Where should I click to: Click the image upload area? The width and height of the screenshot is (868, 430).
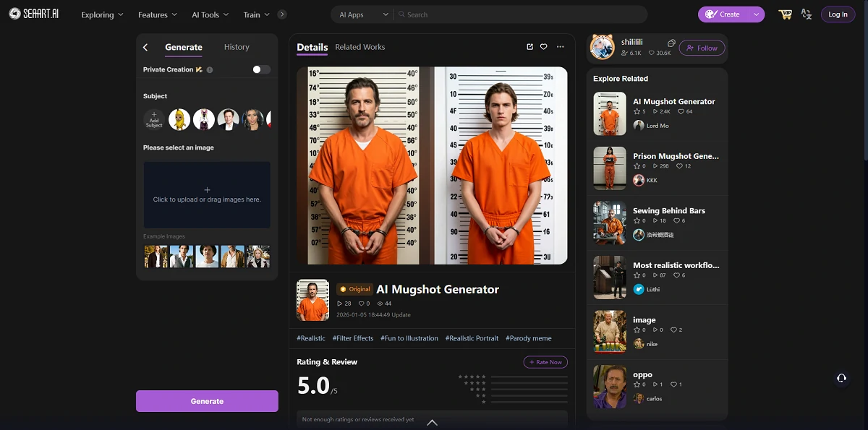click(207, 194)
